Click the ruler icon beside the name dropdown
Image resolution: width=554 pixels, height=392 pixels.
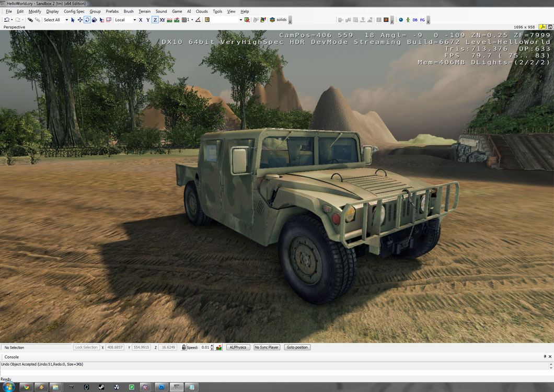(x=207, y=20)
